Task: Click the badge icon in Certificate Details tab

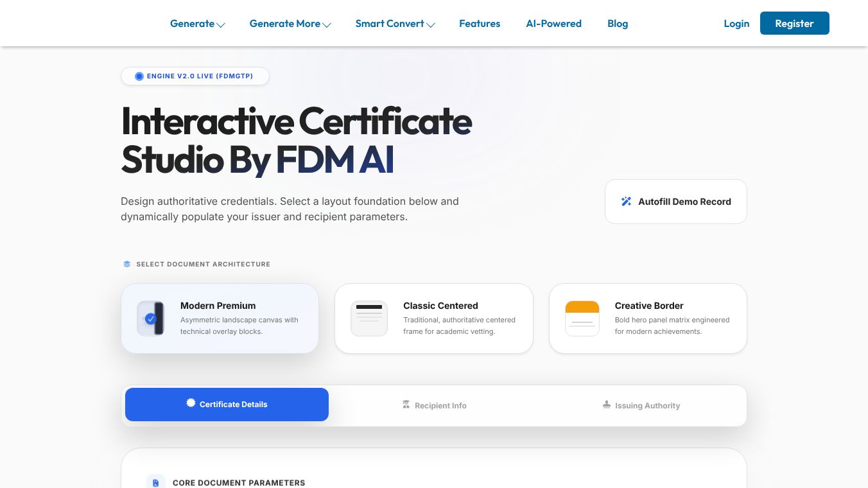Action: click(191, 403)
